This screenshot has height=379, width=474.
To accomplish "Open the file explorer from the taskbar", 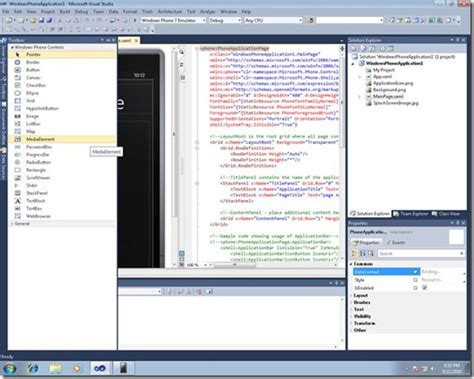I will click(x=55, y=368).
